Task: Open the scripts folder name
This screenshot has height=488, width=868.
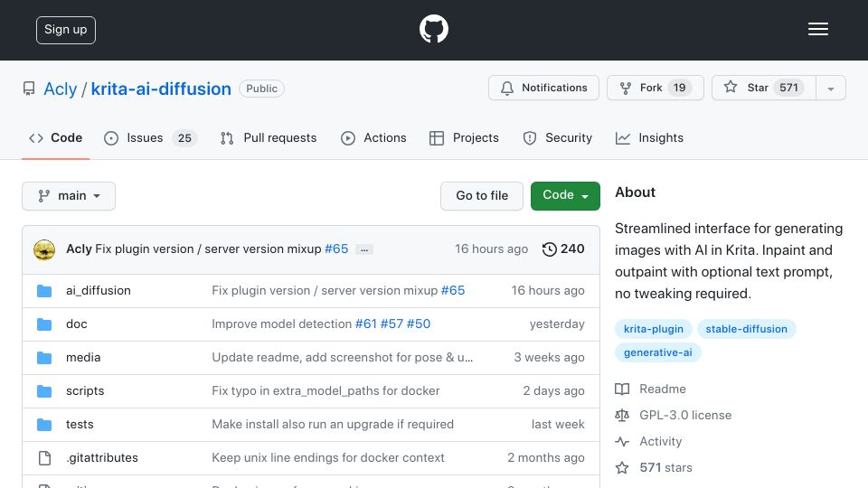Action: point(85,391)
